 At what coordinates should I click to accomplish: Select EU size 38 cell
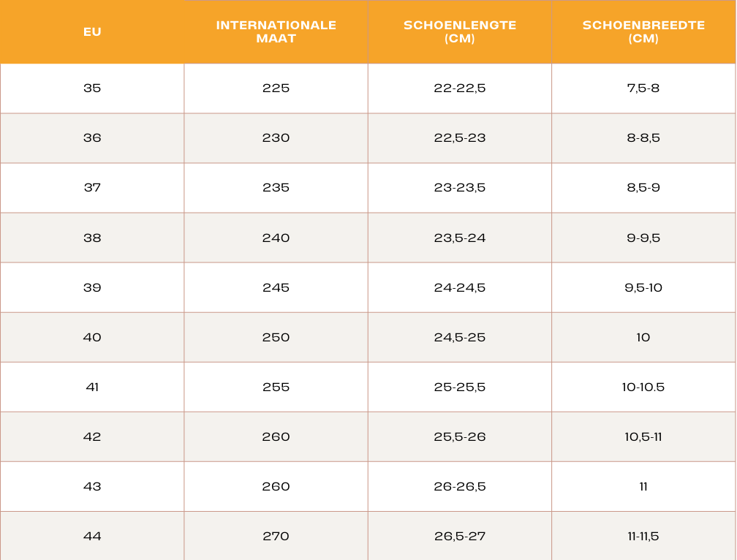click(x=92, y=238)
